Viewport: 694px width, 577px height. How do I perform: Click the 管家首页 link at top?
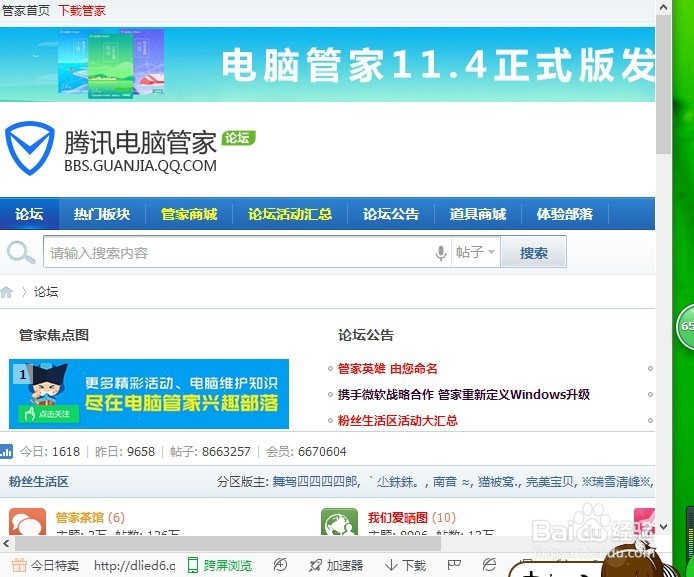(26, 10)
